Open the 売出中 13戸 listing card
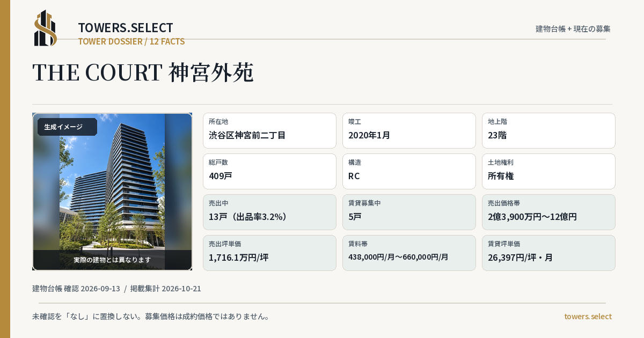Image resolution: width=644 pixels, height=338 pixels. pos(269,212)
